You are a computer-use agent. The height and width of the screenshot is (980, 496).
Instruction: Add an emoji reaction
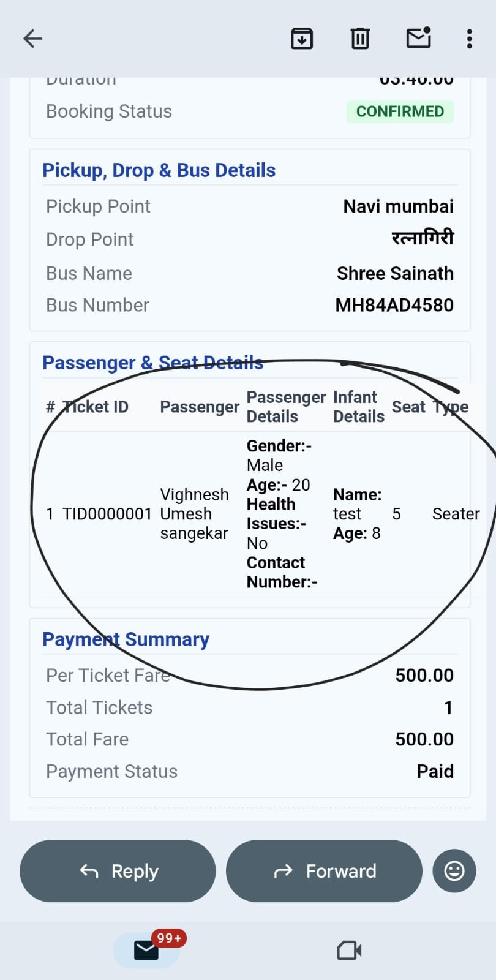(454, 870)
